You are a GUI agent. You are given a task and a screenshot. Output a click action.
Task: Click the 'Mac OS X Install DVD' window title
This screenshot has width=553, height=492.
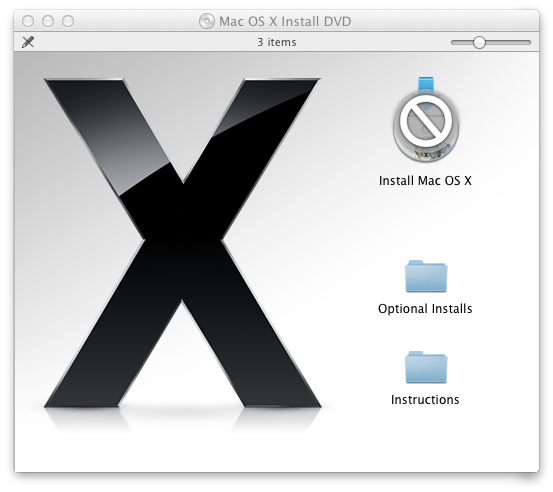point(285,21)
